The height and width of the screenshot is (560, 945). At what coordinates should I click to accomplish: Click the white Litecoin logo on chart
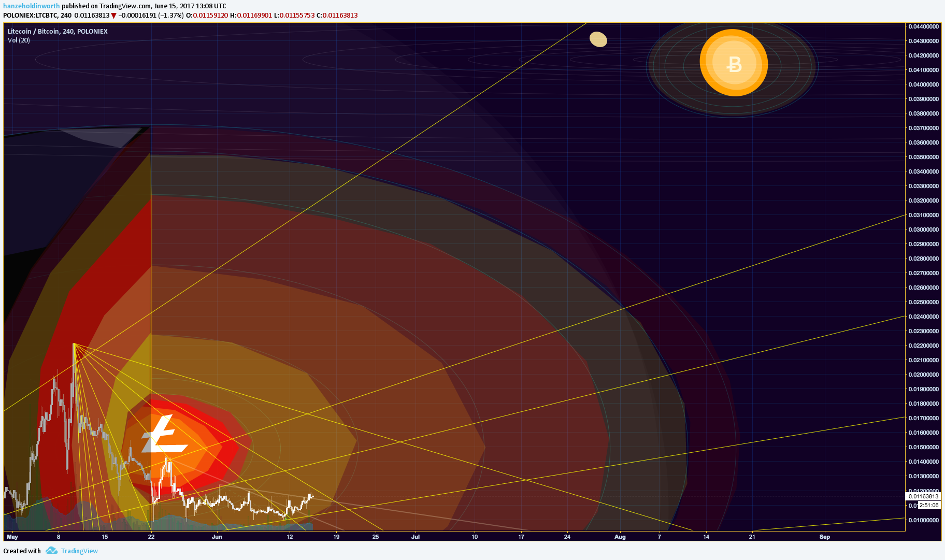tap(164, 434)
